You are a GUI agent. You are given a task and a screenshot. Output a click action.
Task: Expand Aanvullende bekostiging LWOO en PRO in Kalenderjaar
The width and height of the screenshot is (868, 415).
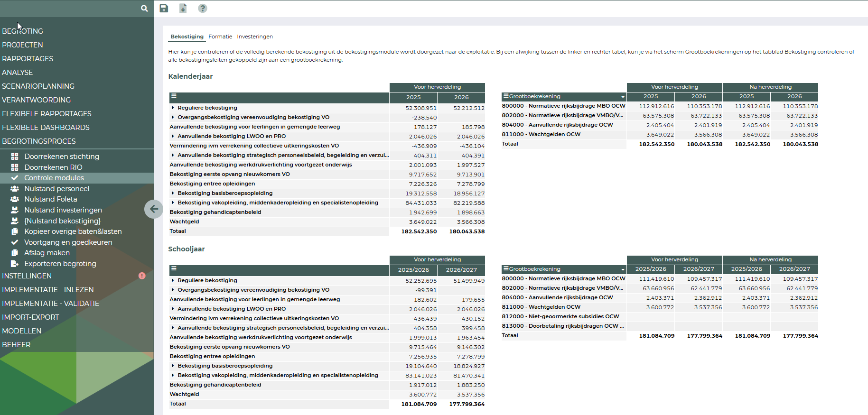[173, 137]
